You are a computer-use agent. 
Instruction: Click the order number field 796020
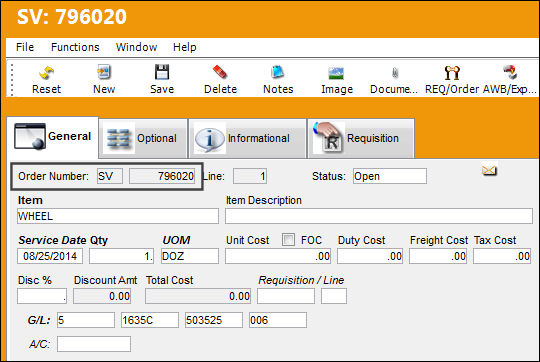coord(162,176)
